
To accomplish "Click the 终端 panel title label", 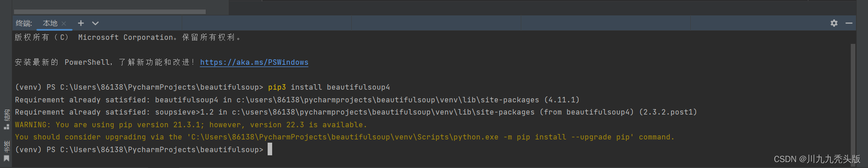I will pos(24,23).
